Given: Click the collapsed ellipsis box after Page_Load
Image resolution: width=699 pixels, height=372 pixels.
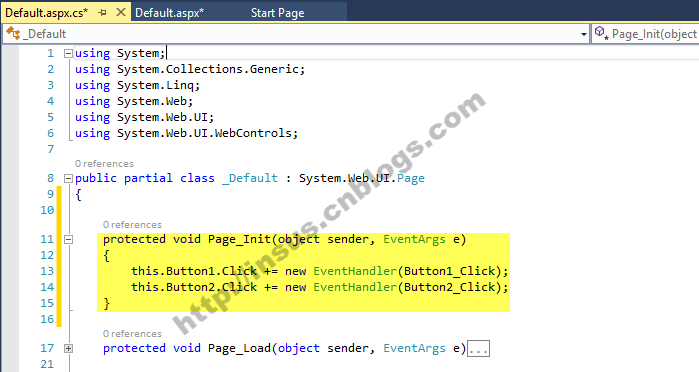Looking at the screenshot, I should [478, 349].
